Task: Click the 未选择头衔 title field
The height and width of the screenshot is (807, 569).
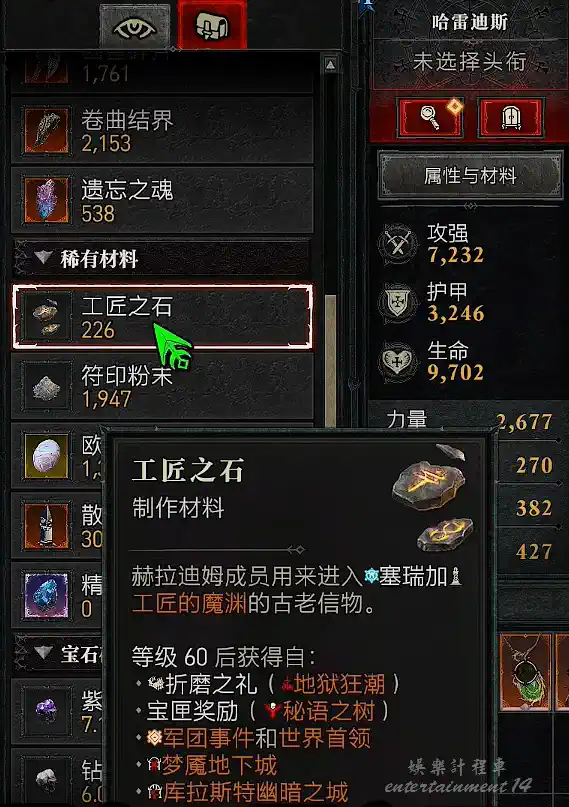Action: coord(469,62)
